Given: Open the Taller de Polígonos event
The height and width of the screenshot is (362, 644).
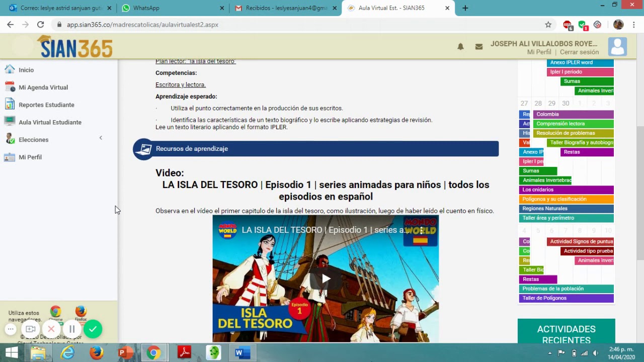Looking at the screenshot, I should [x=566, y=298].
